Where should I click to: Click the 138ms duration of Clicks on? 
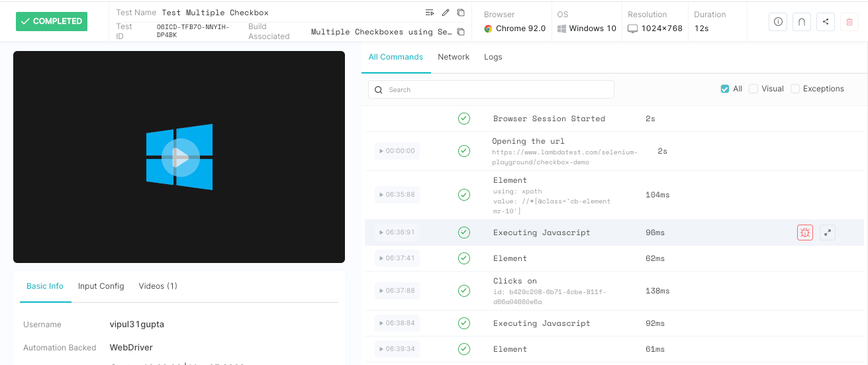coord(657,291)
